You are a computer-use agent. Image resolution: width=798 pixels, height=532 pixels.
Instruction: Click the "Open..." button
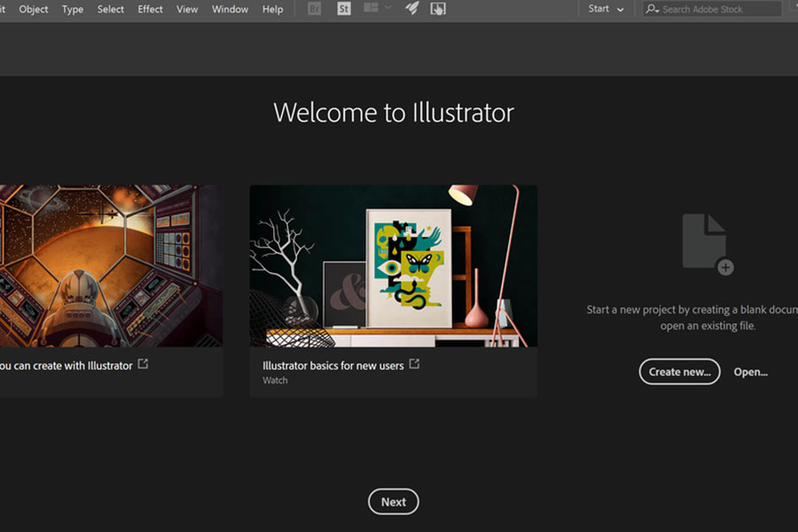[751, 372]
